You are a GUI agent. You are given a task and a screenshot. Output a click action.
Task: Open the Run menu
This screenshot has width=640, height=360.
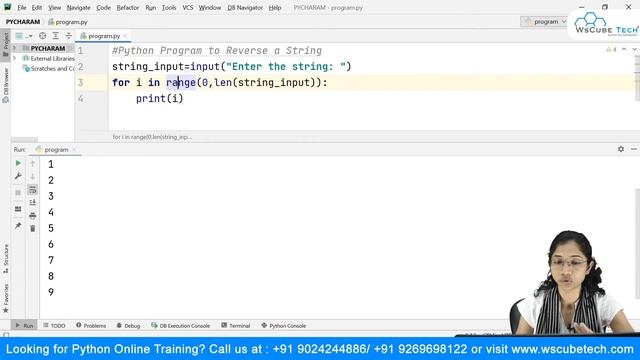pyautogui.click(x=151, y=7)
